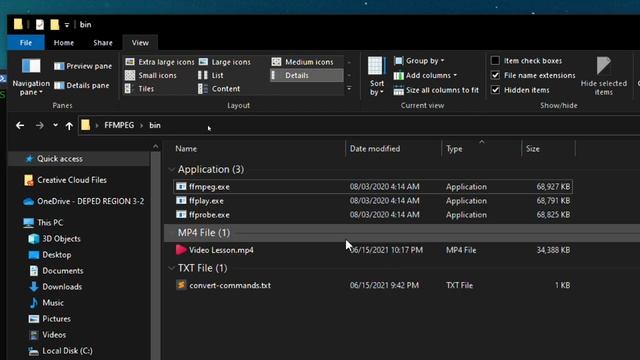Open Videos in the sidebar
This screenshot has height=360, width=640.
click(x=47, y=335)
